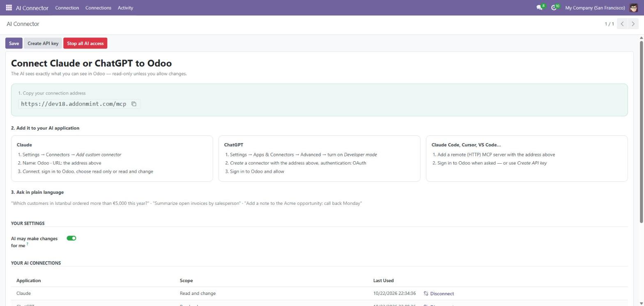Click the AI Connector breadcrumb title
Image resolution: width=644 pixels, height=306 pixels.
(23, 24)
